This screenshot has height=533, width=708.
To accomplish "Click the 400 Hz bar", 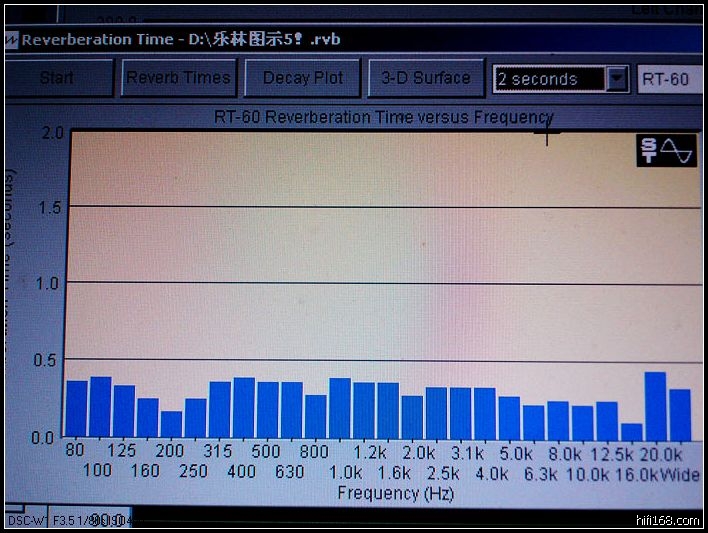I will tap(244, 407).
